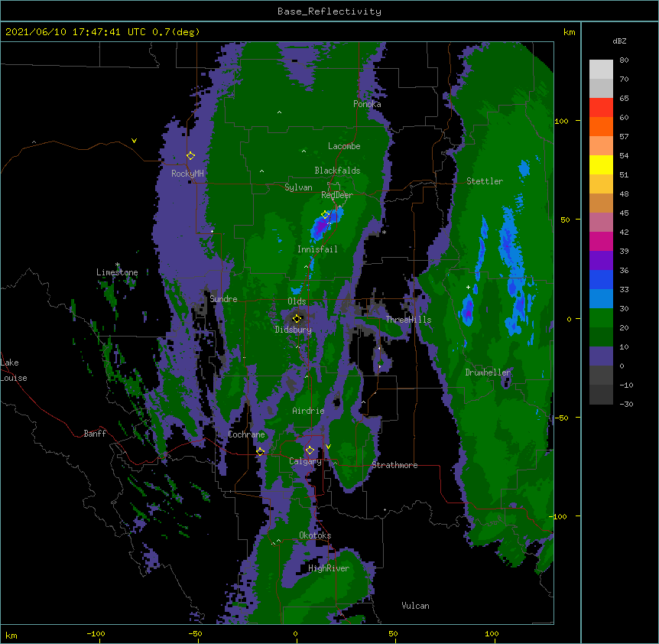Select the Drumheller label
This screenshot has height=644, width=659.
pyautogui.click(x=488, y=372)
